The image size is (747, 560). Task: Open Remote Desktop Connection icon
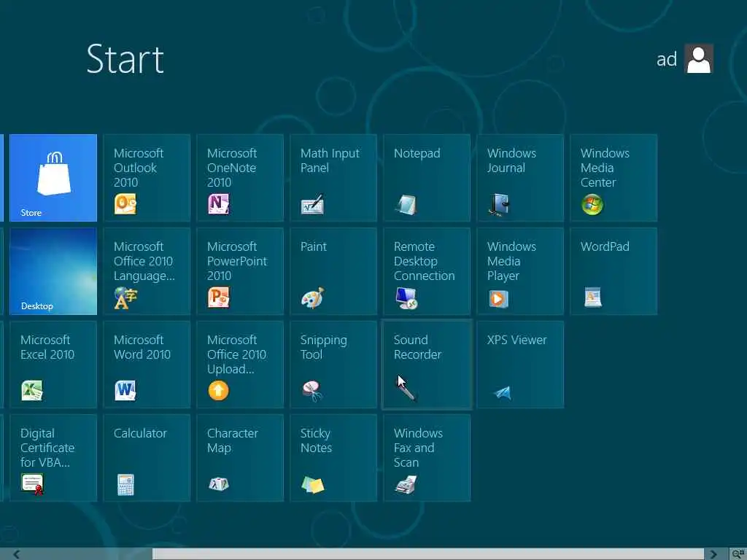406,298
